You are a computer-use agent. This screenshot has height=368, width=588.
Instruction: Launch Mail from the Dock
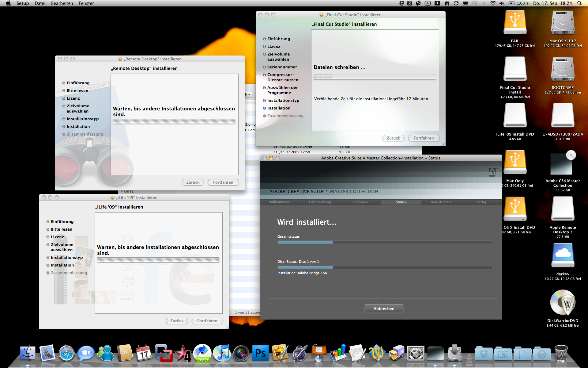coord(47,353)
